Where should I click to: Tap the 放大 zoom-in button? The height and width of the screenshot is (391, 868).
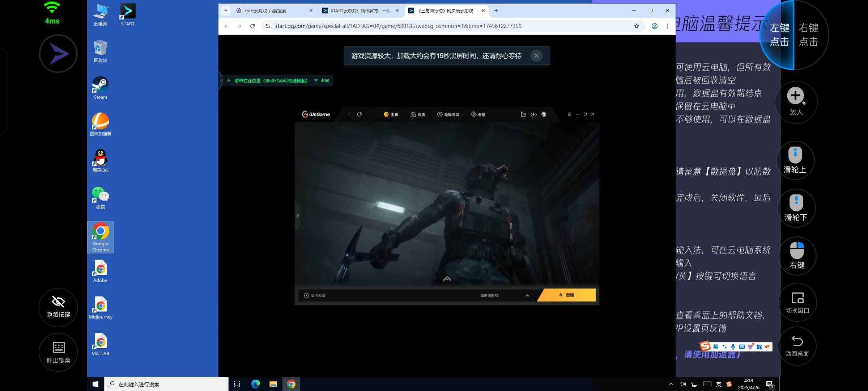(x=796, y=102)
